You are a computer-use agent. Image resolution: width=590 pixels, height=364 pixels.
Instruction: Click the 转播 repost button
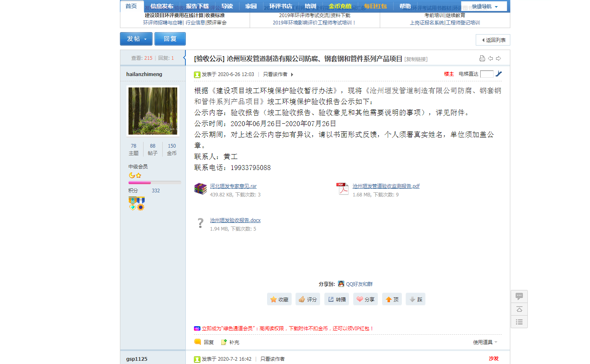(337, 299)
